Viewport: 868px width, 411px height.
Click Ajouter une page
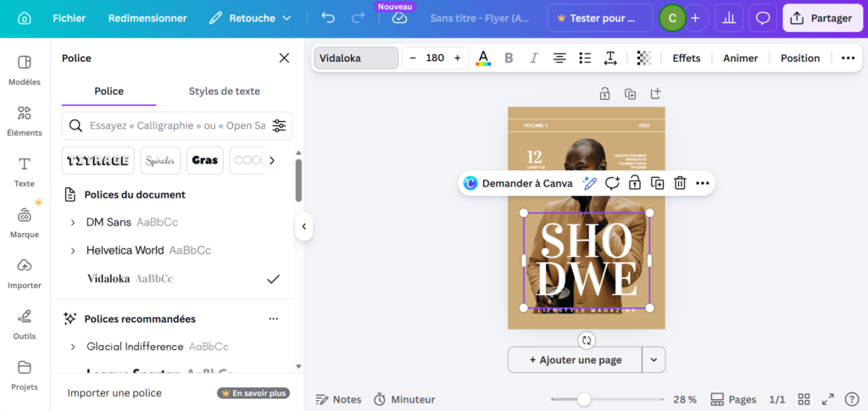(x=576, y=359)
